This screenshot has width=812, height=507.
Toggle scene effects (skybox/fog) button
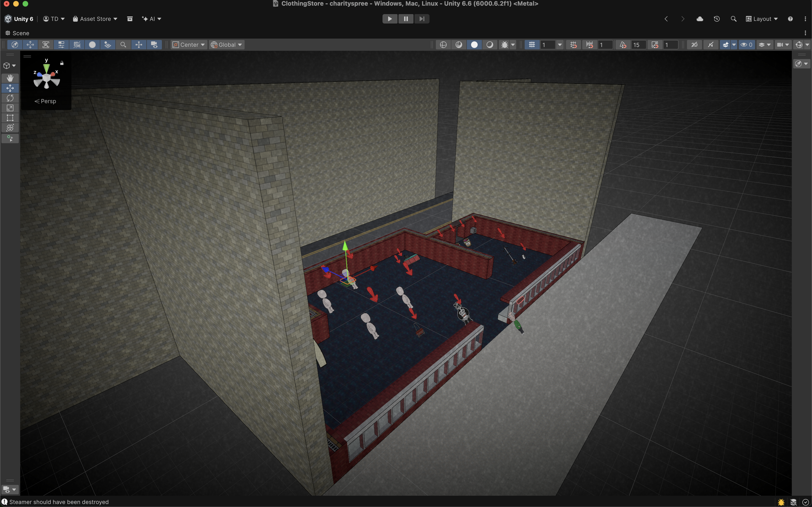tap(725, 45)
